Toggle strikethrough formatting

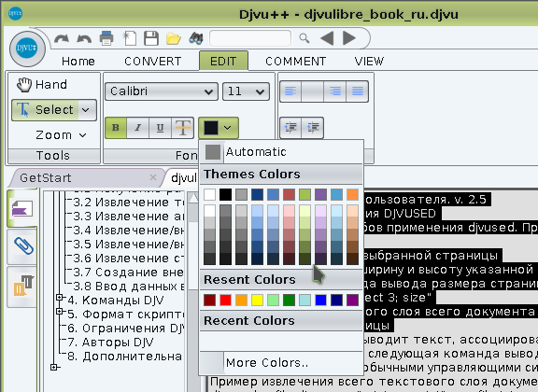point(182,128)
